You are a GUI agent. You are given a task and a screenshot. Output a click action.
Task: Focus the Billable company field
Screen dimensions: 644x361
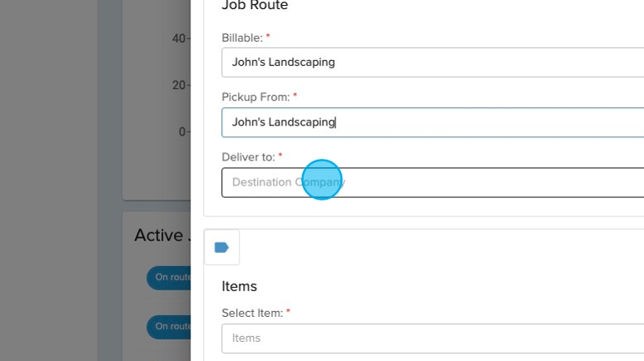[433, 62]
